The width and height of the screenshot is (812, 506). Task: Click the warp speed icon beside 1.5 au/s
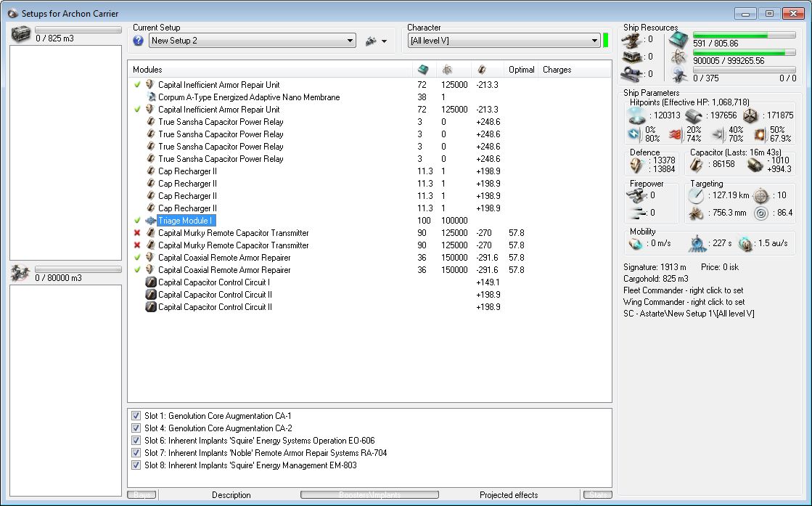745,243
